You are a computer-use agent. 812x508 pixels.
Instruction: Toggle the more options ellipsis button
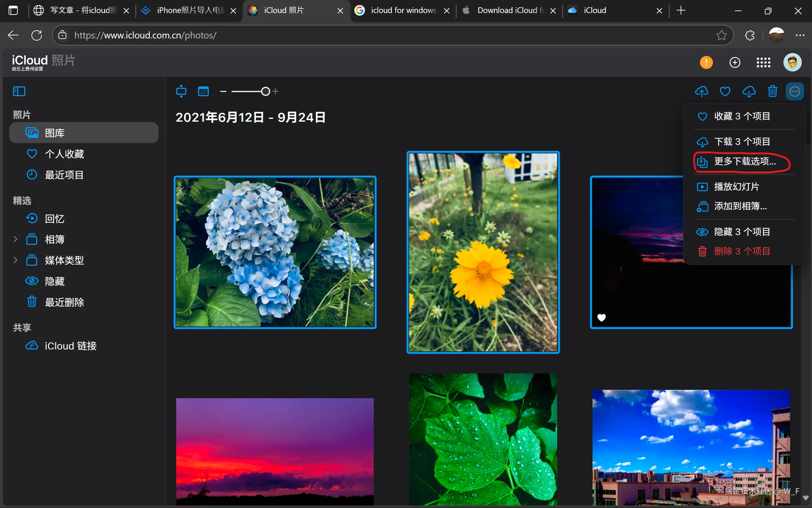795,91
